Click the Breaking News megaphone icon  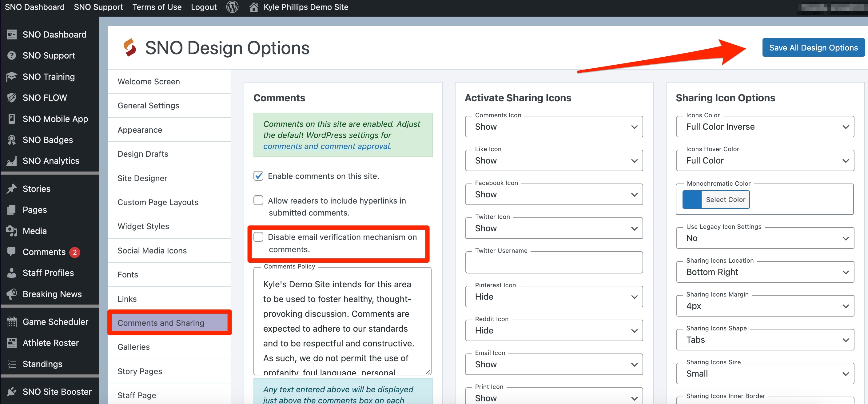[11, 294]
